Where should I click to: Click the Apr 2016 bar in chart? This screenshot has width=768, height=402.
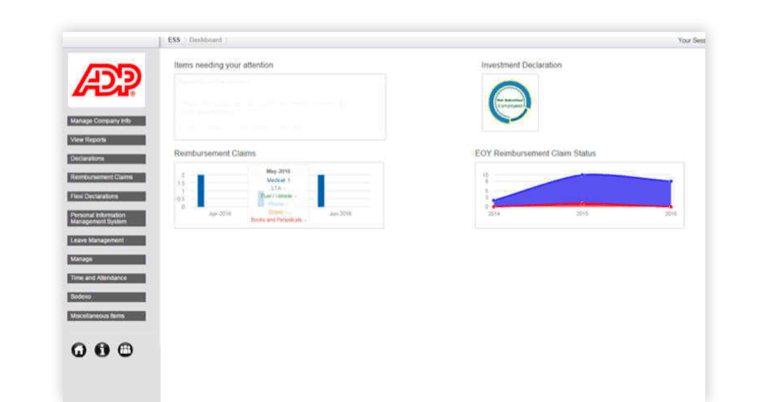point(200,191)
